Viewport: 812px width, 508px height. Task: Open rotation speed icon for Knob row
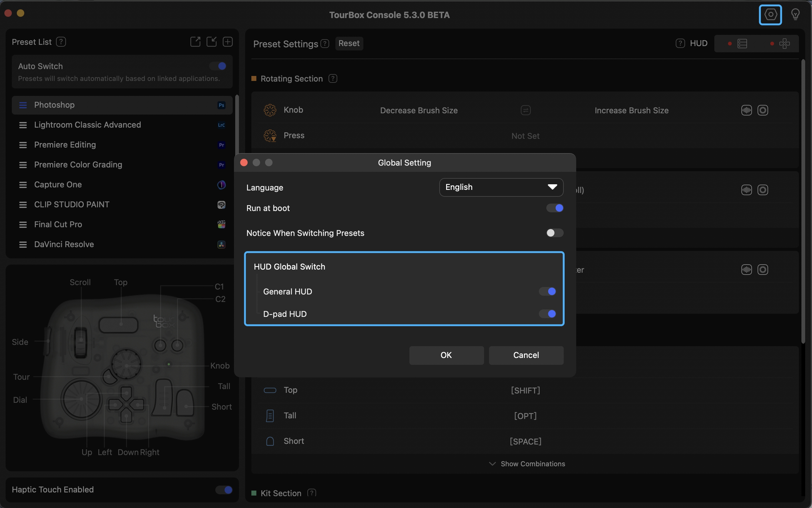763,110
